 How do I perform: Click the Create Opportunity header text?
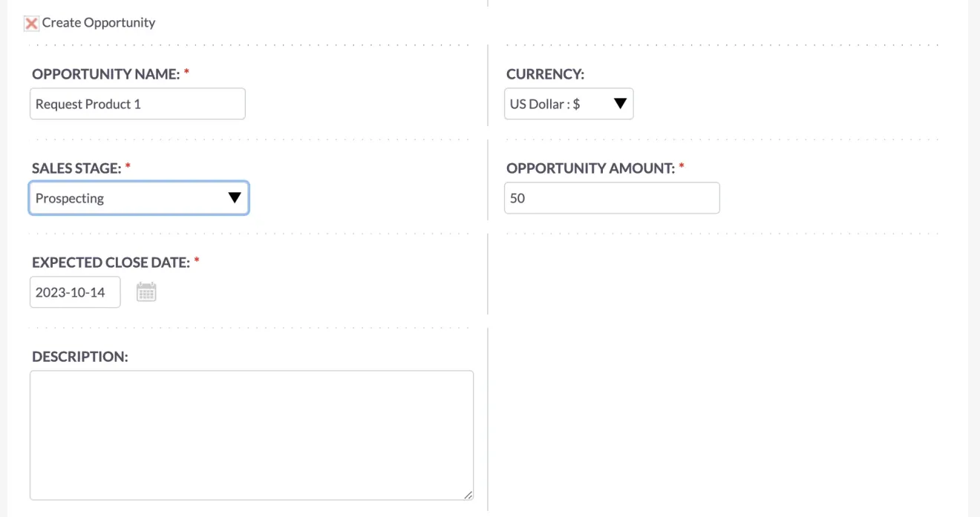pos(99,22)
